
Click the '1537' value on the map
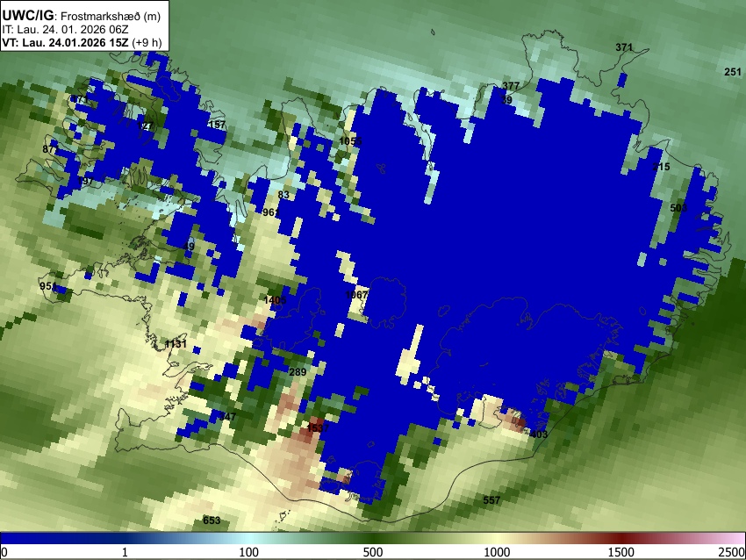(318, 428)
